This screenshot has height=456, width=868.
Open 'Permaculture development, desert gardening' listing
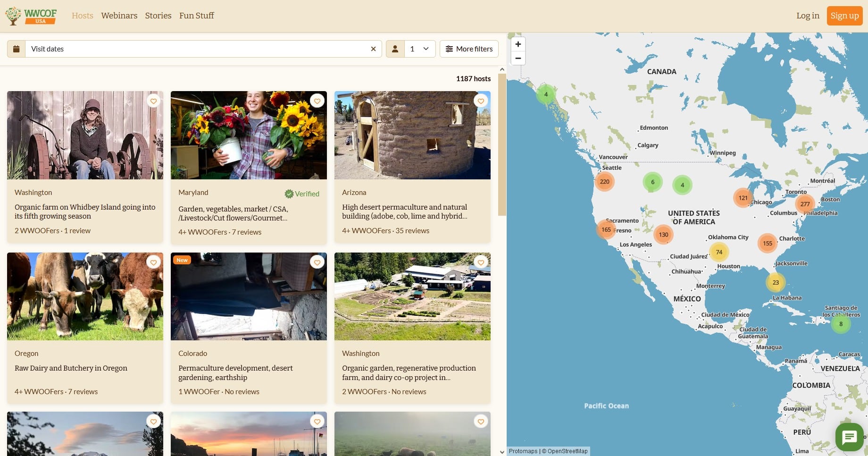tap(235, 373)
